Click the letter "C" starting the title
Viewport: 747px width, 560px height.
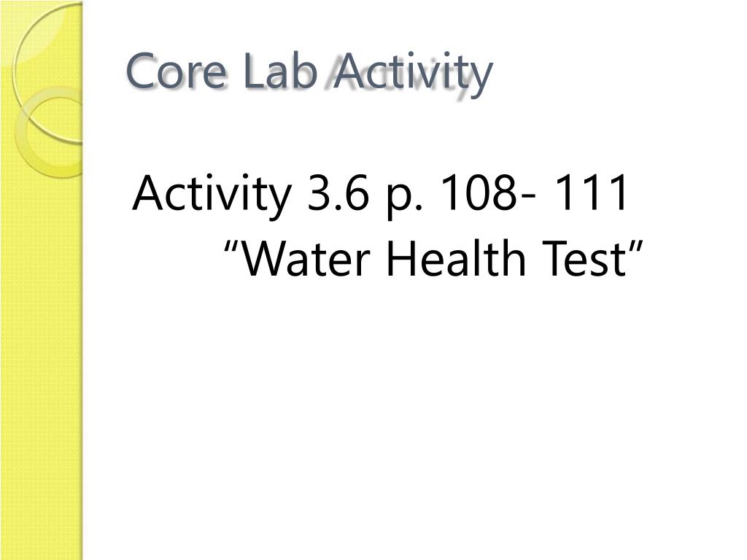142,71
